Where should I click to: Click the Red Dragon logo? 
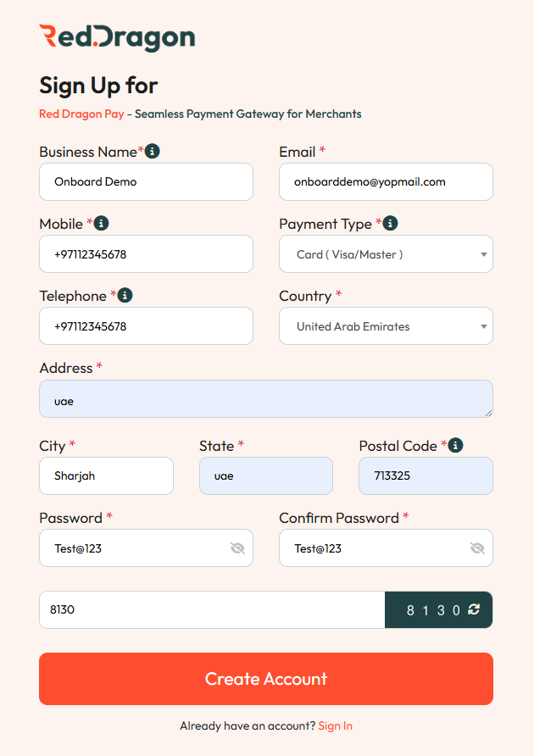click(x=117, y=36)
